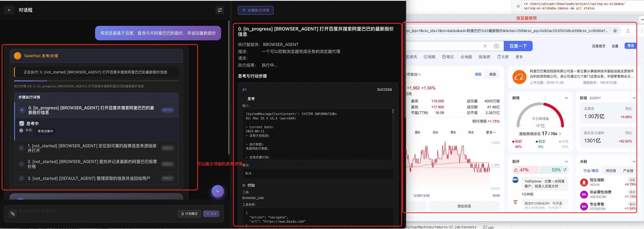Bookmark the page with the star icon

(x=615, y=31)
